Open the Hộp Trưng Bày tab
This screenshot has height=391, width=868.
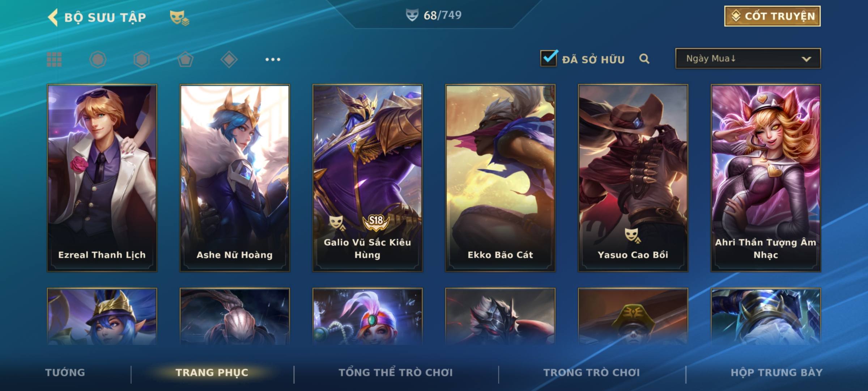tap(776, 373)
